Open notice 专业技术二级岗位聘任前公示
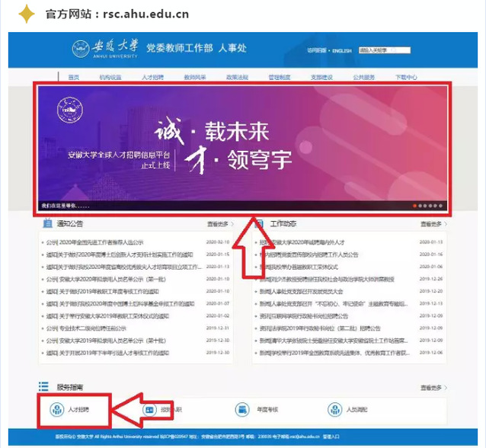486x448 pixels. [86, 328]
